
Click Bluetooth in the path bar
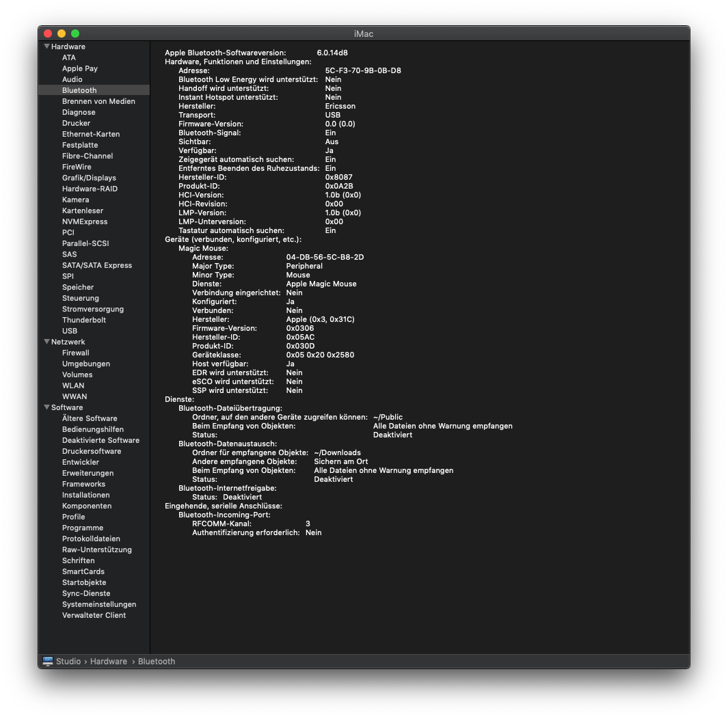tap(157, 662)
